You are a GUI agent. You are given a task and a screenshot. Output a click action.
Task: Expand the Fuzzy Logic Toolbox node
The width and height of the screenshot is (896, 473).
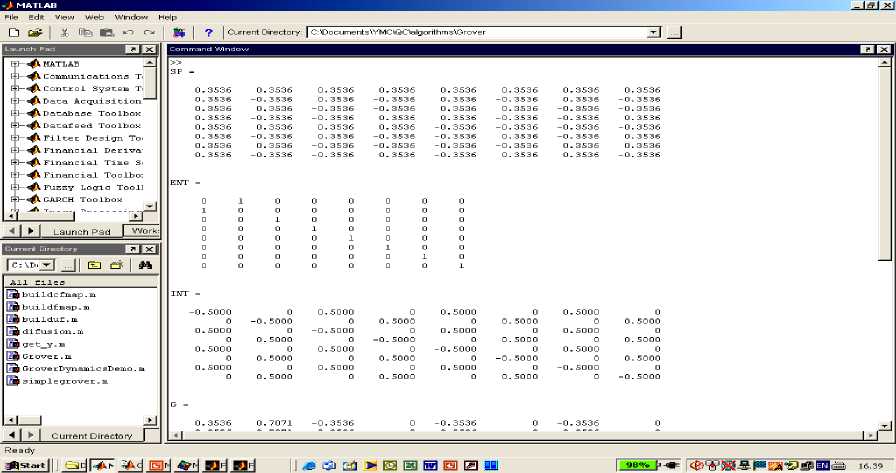click(15, 187)
